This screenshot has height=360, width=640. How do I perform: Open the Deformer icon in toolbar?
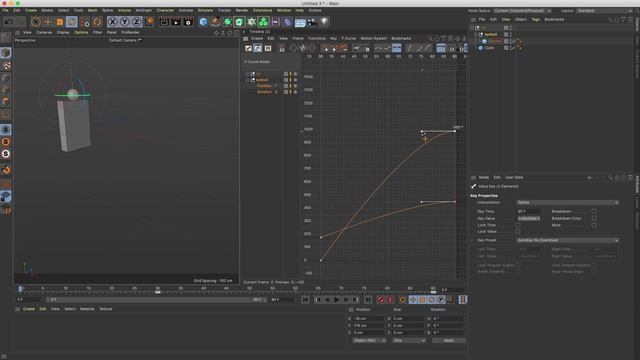[x=288, y=22]
